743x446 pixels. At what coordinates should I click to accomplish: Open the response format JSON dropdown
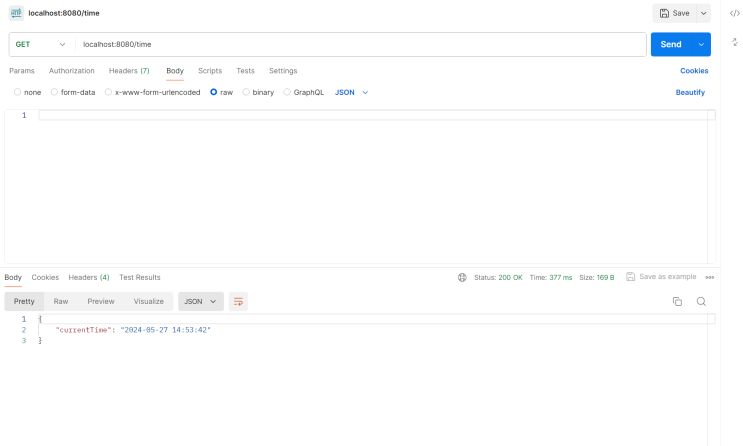(201, 301)
